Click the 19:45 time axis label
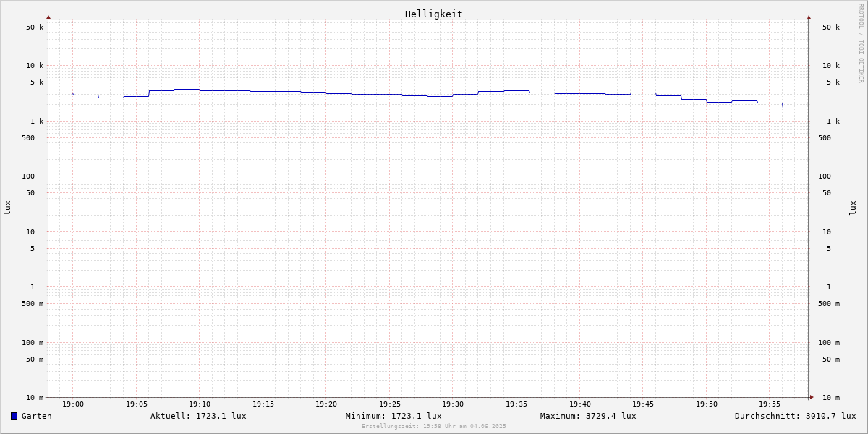 643,404
